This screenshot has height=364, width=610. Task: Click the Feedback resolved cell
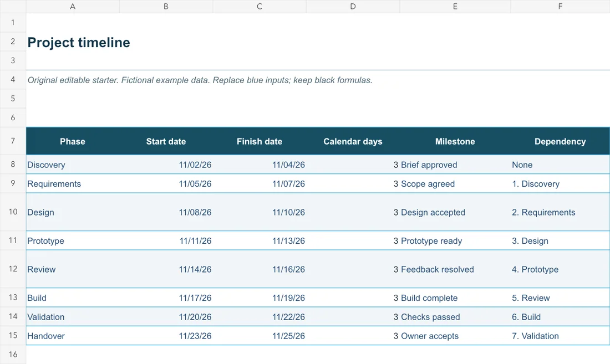[455, 269]
